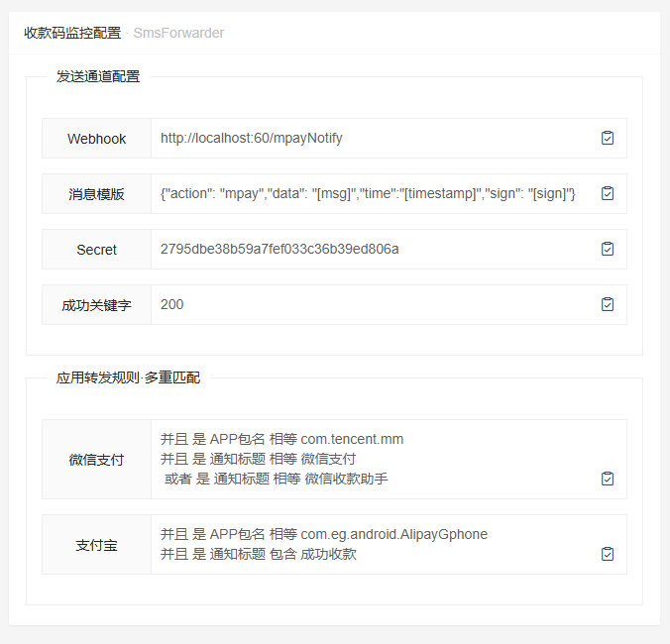Copy the Secret value with clipboard icon
The height and width of the screenshot is (644, 670).
(x=608, y=249)
